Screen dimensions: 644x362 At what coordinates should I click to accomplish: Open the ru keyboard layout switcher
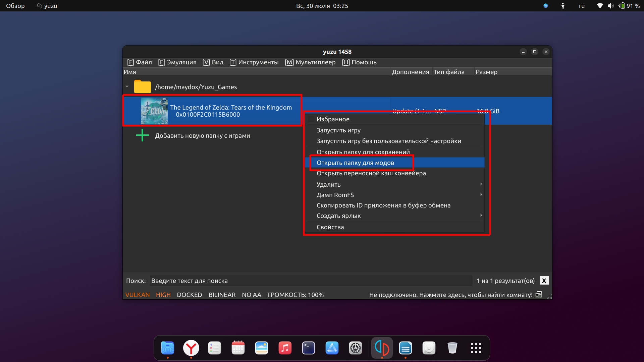click(582, 6)
